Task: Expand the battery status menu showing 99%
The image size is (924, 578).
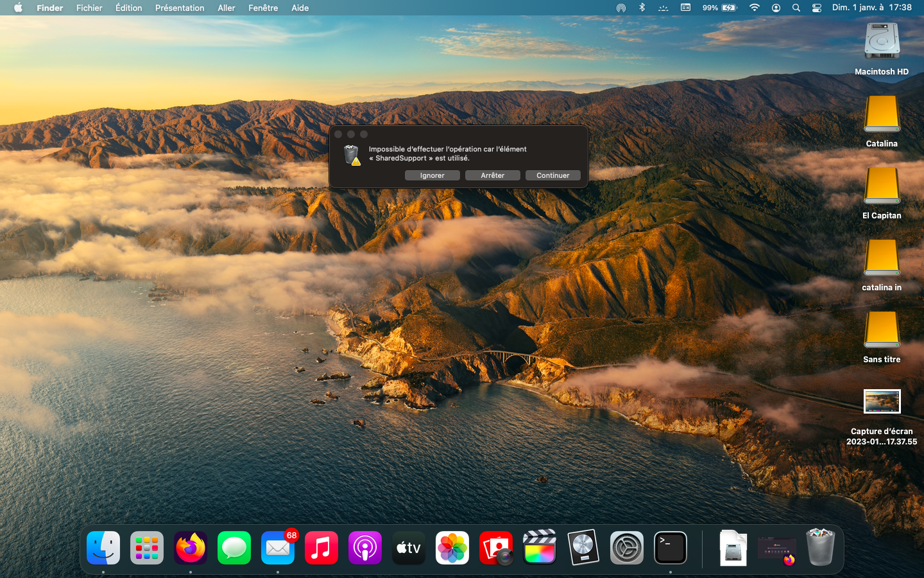Action: tap(720, 8)
